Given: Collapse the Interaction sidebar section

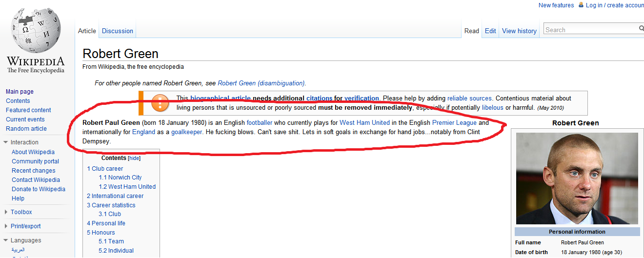Looking at the screenshot, I should pos(6,142).
